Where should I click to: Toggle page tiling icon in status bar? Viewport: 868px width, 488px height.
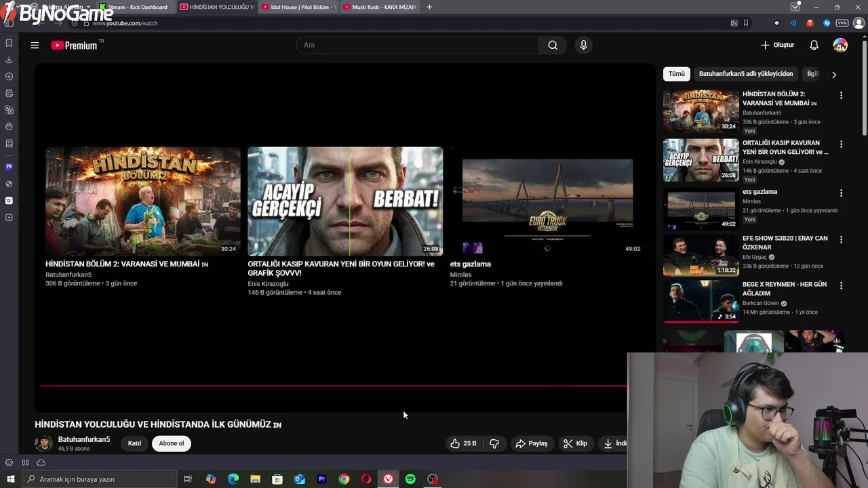tap(25, 462)
